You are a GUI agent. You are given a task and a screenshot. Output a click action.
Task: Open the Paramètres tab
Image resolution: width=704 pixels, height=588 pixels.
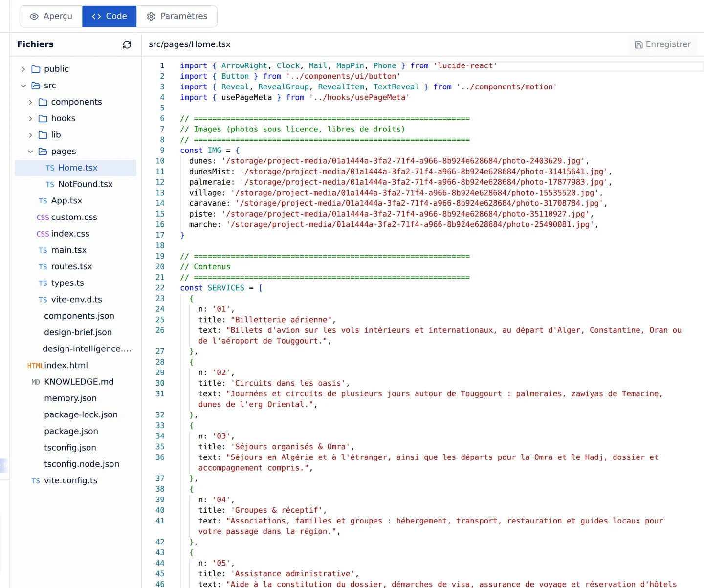click(177, 16)
